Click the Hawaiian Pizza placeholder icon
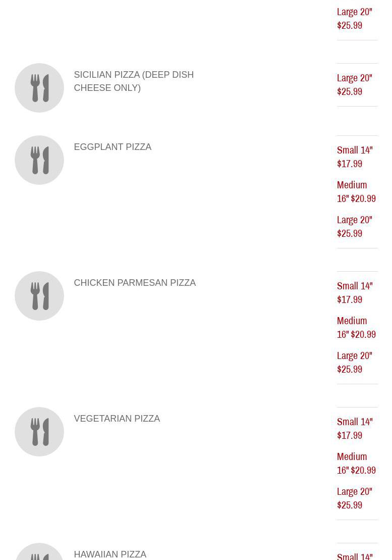Viewport: 392px width, 560px height. (39, 553)
